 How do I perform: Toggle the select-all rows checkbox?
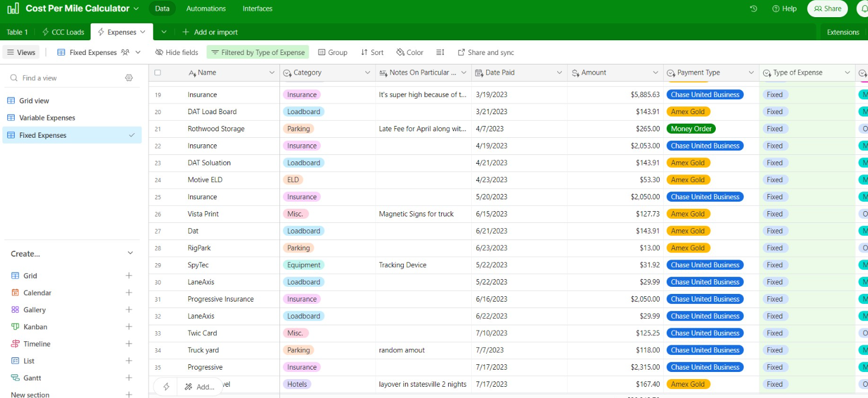(157, 73)
